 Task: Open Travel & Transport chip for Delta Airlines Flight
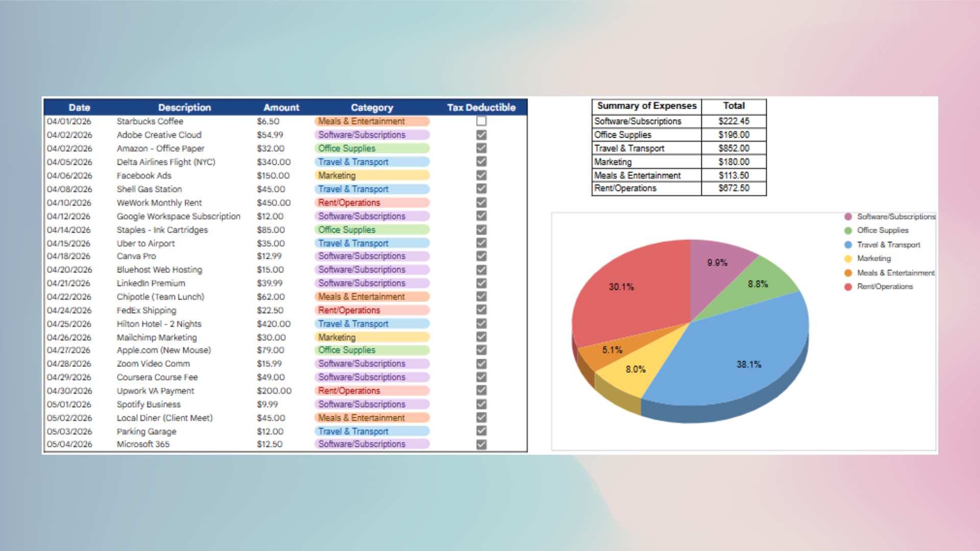click(372, 162)
